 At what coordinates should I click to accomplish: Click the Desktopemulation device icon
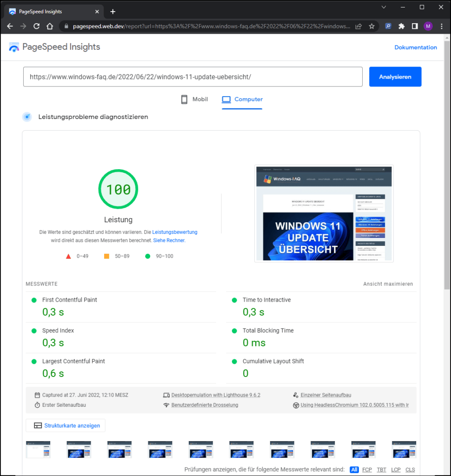[166, 395]
